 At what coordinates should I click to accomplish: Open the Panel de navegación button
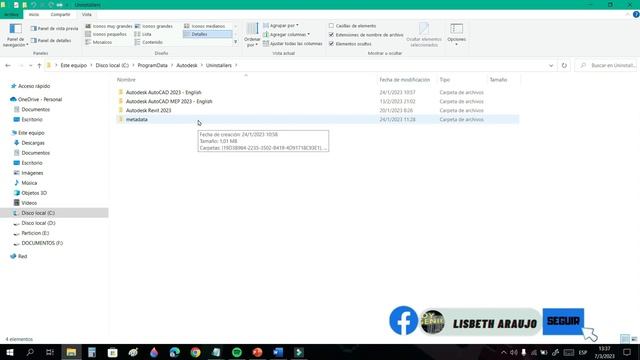tap(16, 35)
